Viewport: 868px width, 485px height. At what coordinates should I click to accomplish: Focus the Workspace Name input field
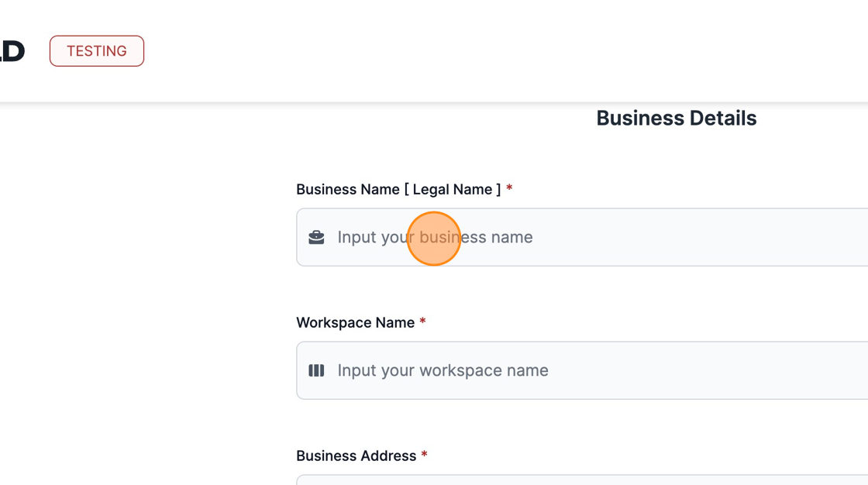[659, 370]
